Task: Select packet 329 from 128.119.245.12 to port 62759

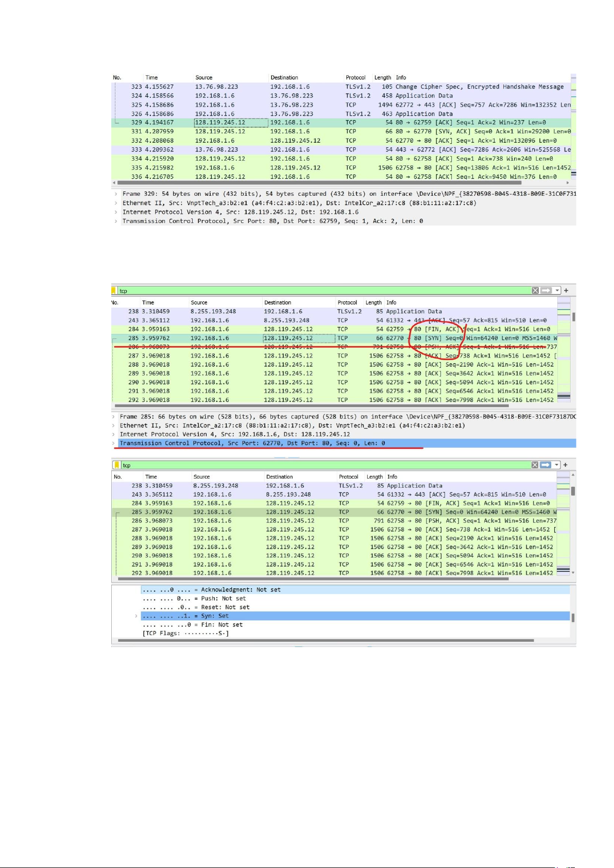Action: 341,123
